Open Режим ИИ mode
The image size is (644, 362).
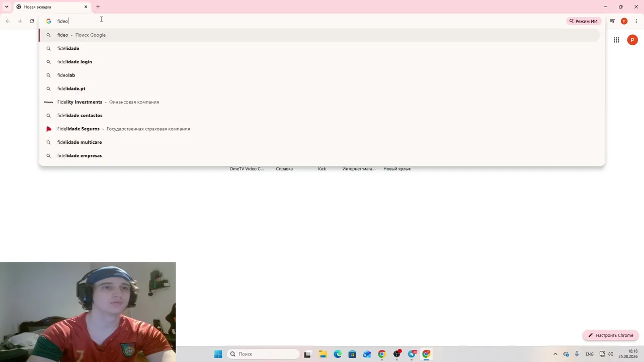[x=584, y=21]
